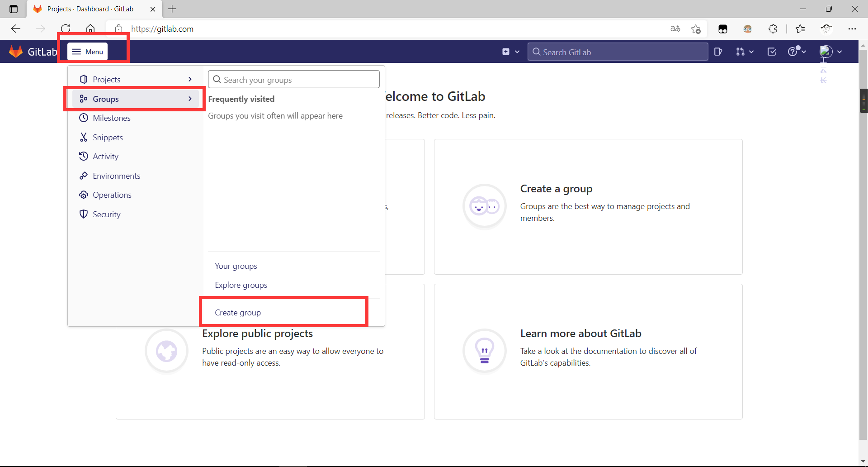Open the tab actions icon

pyautogui.click(x=14, y=9)
